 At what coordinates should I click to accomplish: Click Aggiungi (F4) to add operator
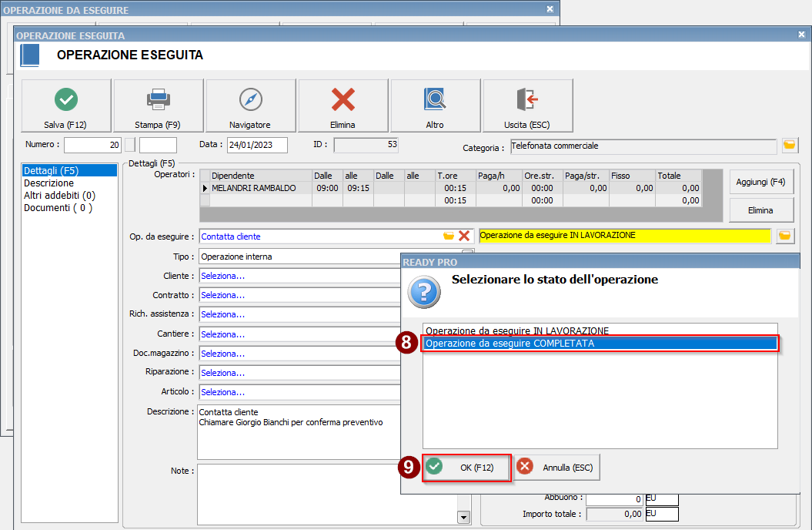[760, 183]
